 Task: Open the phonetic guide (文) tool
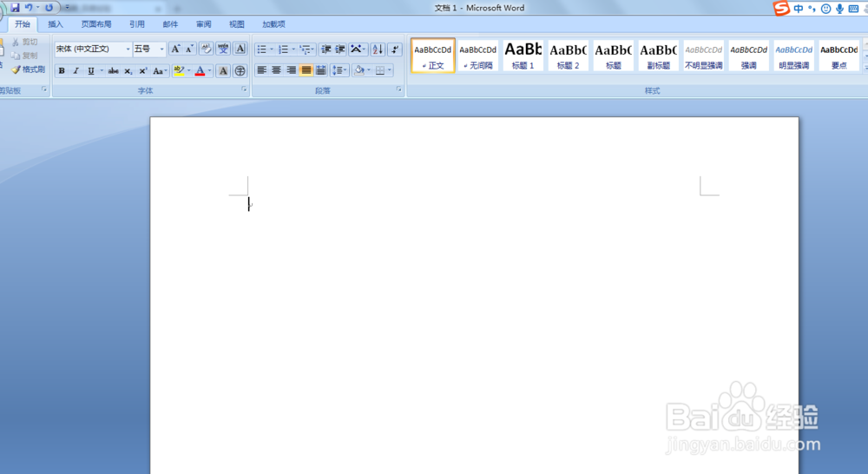[223, 49]
